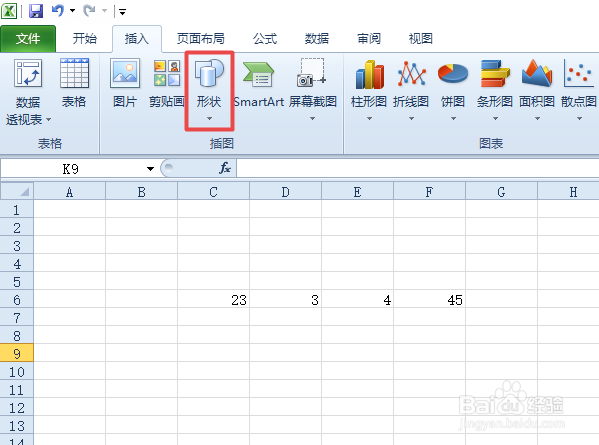Insert a 表格 table
Viewport: 599px width, 445px height.
(x=74, y=83)
